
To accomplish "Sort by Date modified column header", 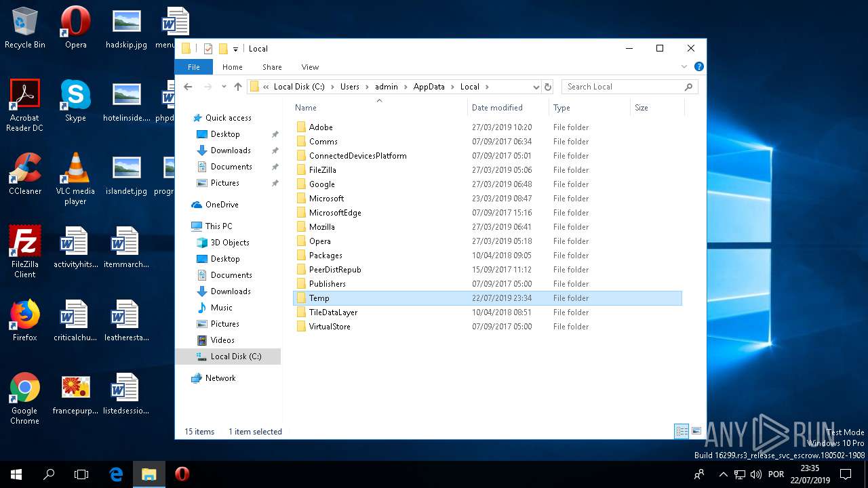I will 508,107.
